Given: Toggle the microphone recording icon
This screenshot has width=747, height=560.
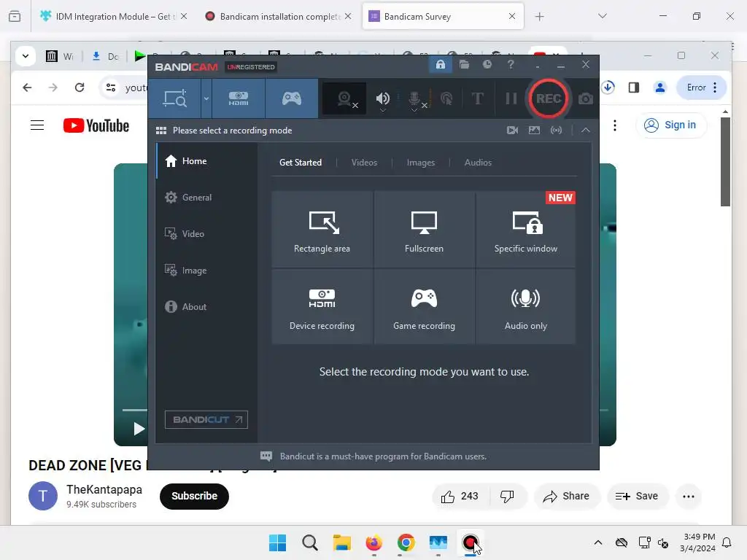Looking at the screenshot, I should click(414, 97).
